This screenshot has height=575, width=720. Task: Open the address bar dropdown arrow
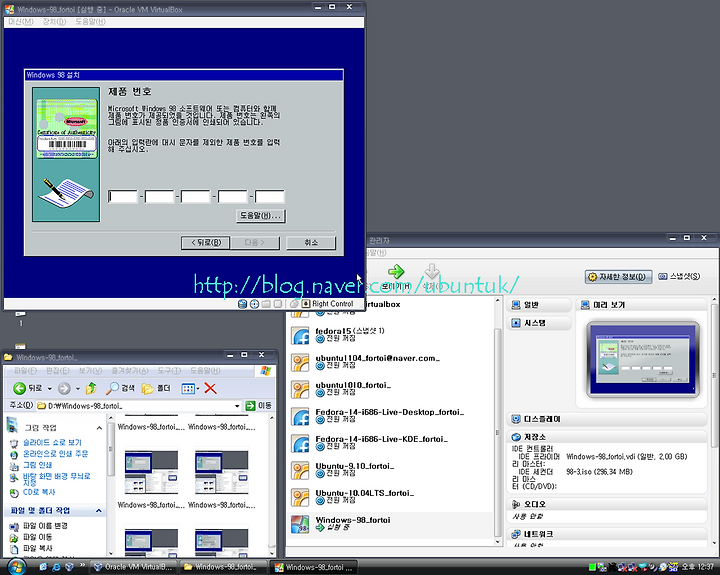coord(237,406)
